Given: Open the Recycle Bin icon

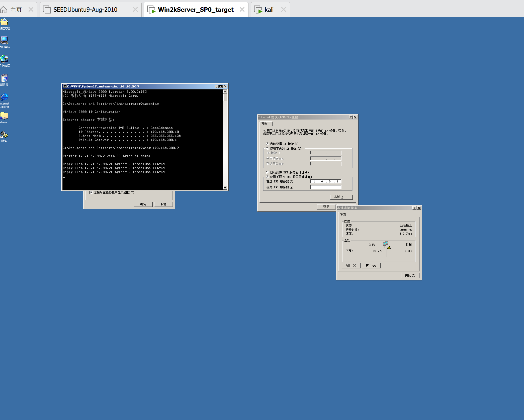Looking at the screenshot, I should coord(4,78).
